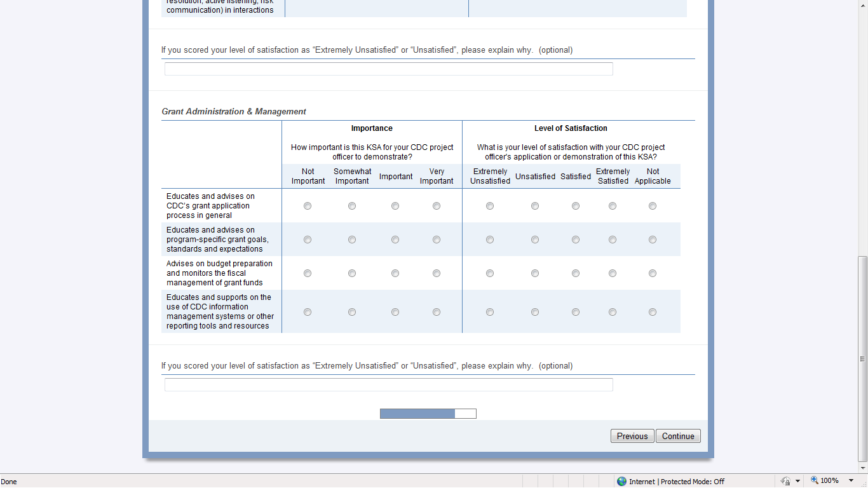Select Unsatisfied for program-specific grant goals
The image size is (868, 488).
(x=535, y=240)
